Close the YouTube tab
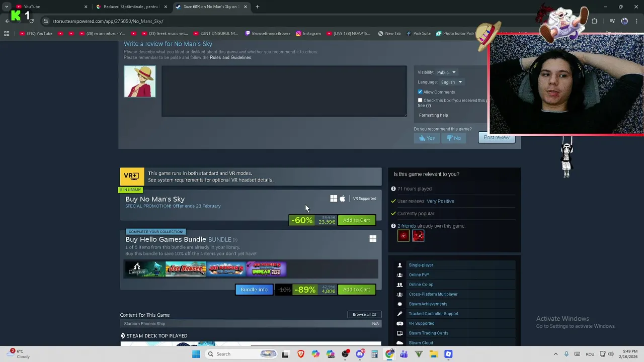 click(x=86, y=7)
